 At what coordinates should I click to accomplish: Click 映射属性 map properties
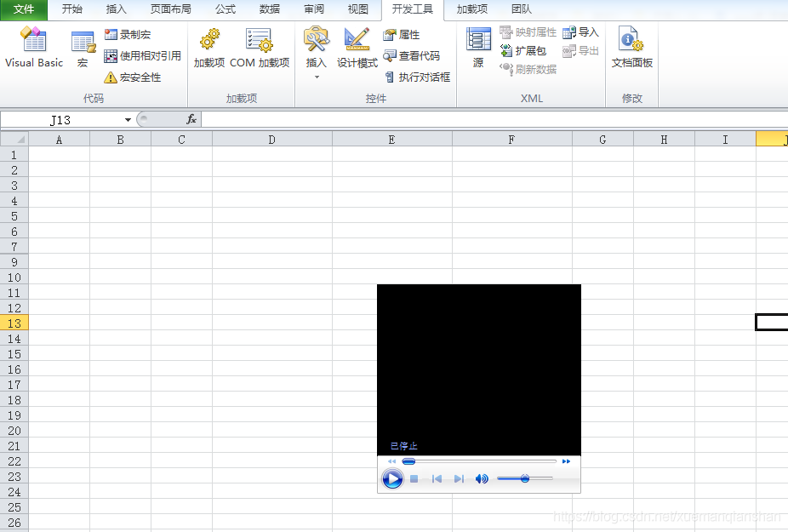pos(528,32)
